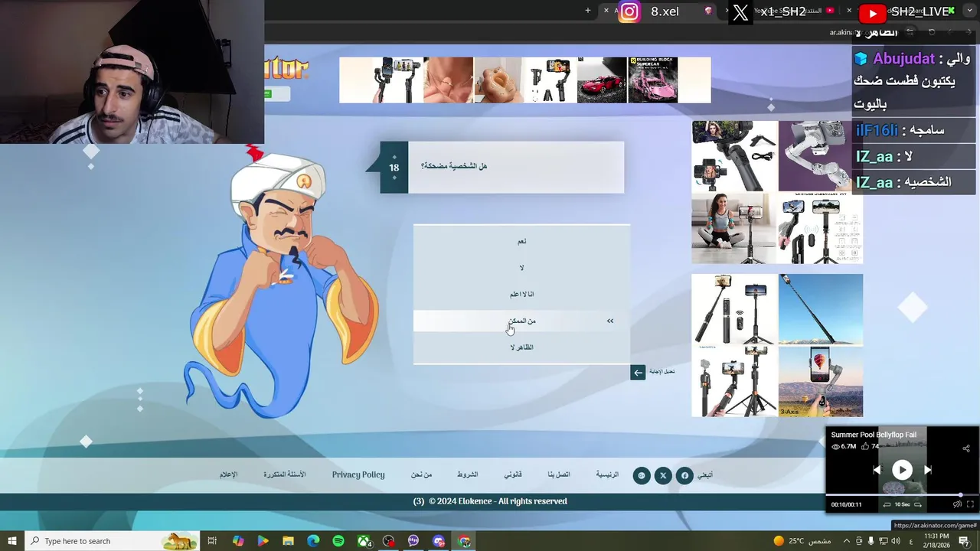Open network settings tray icon
The width and height of the screenshot is (980, 551).
coord(883,541)
